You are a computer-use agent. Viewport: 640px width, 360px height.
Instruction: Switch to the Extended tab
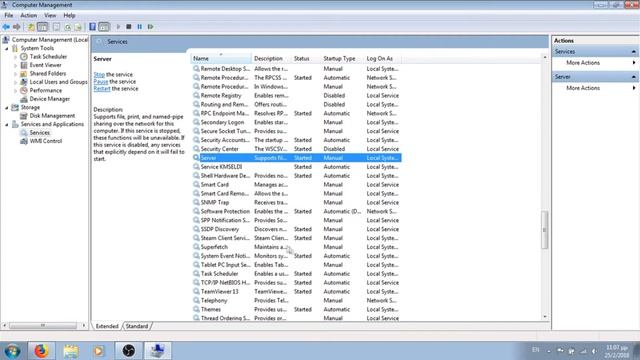[x=107, y=326]
